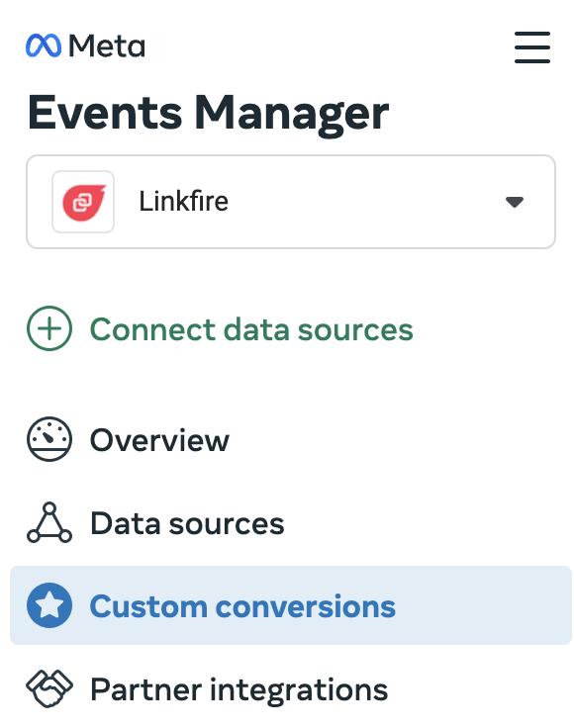Click the green plus circle icon
The width and height of the screenshot is (574, 728).
[x=49, y=328]
